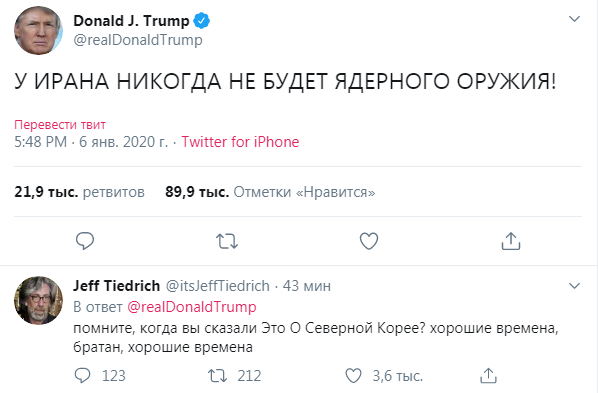Click reply icon under Trump's tweet

coord(85,241)
